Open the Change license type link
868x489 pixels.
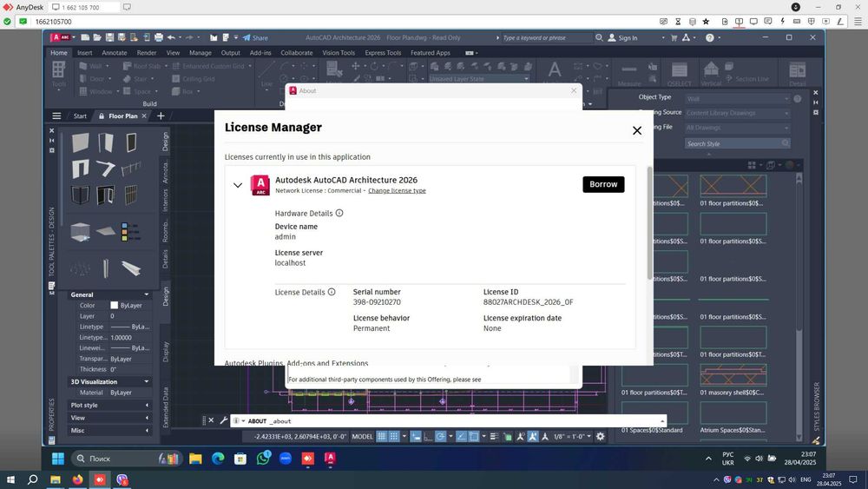click(x=397, y=190)
